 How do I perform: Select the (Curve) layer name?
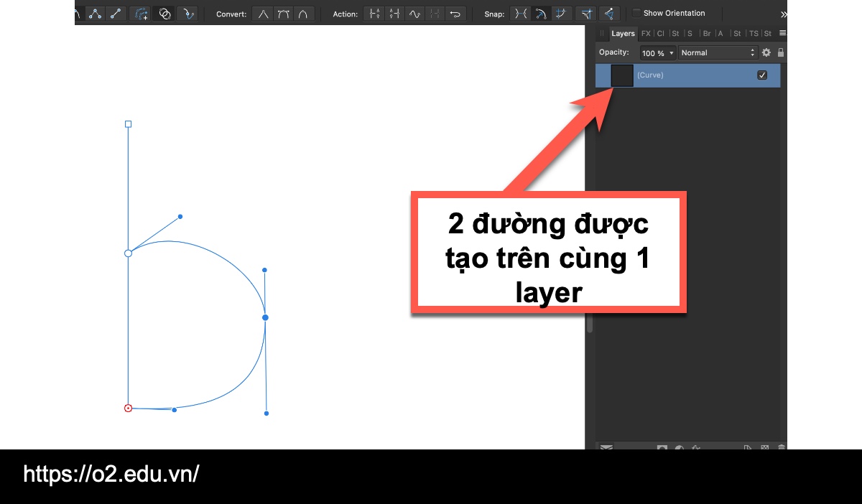pyautogui.click(x=650, y=75)
